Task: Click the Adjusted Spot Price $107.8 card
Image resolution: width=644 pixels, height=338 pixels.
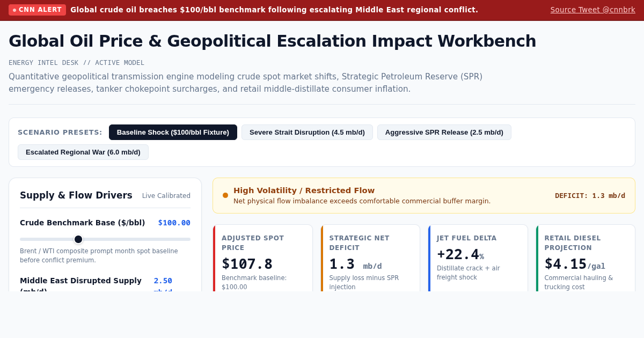Action: [x=263, y=259]
